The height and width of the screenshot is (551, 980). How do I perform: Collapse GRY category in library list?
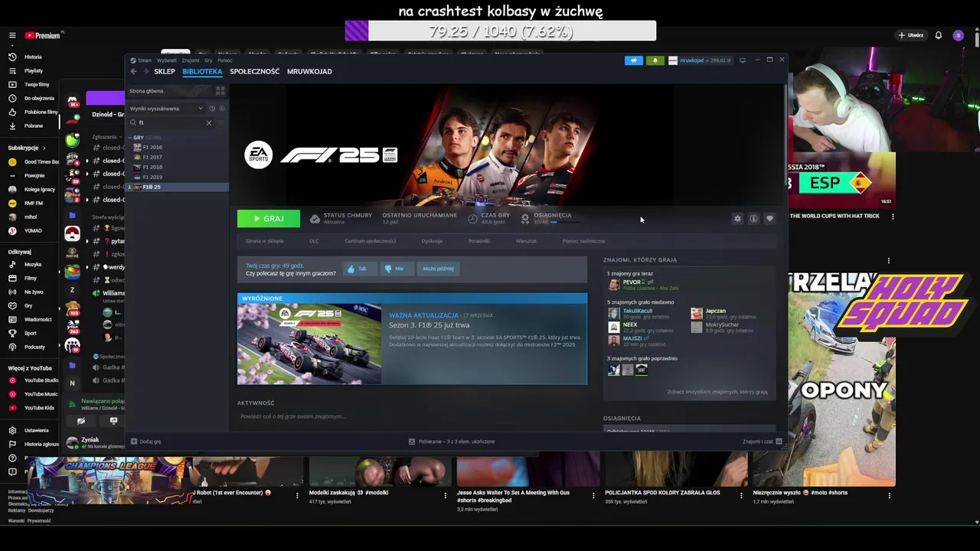130,138
